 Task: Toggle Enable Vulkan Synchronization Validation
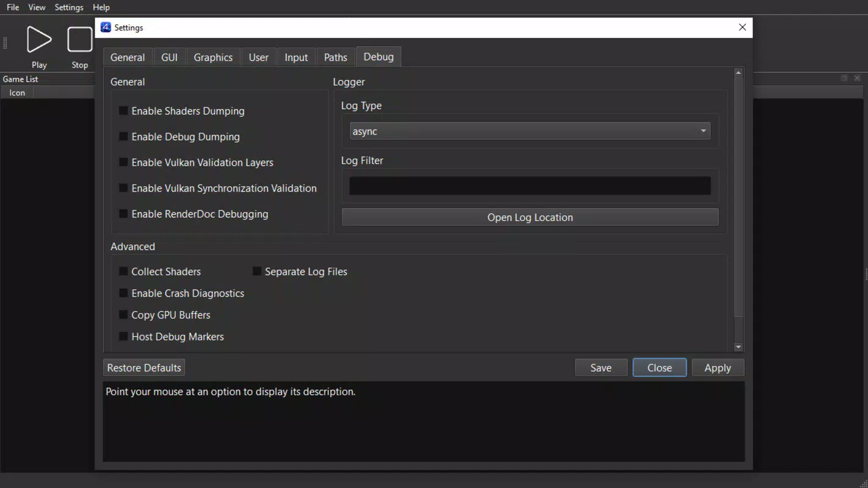tap(123, 188)
